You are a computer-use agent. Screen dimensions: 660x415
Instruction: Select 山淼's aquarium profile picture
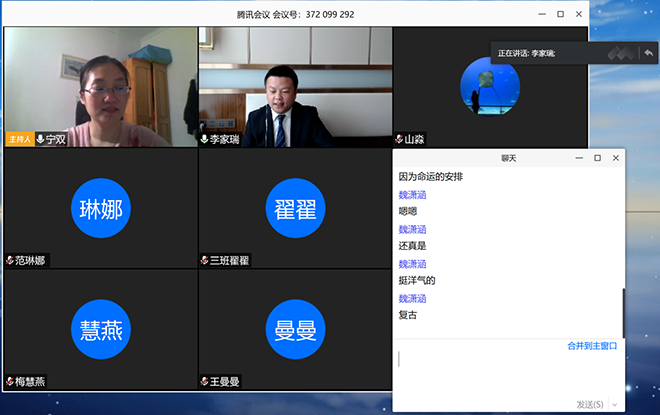[490, 86]
